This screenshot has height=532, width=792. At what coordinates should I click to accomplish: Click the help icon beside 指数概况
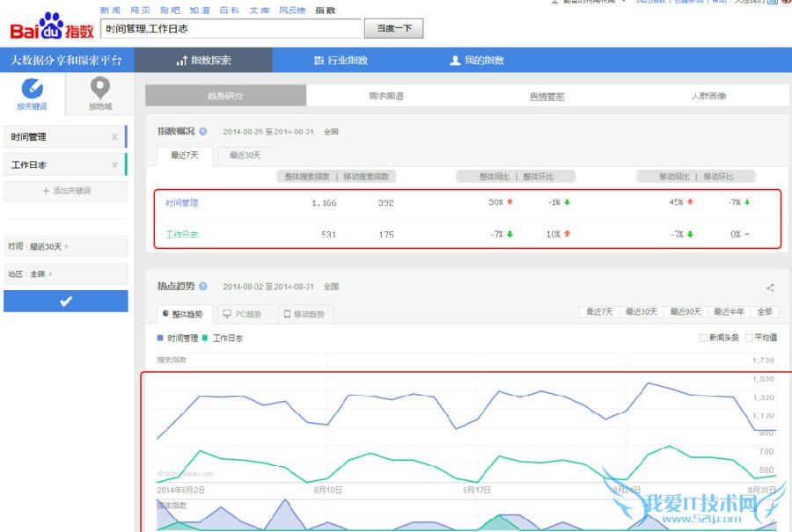coord(203,131)
